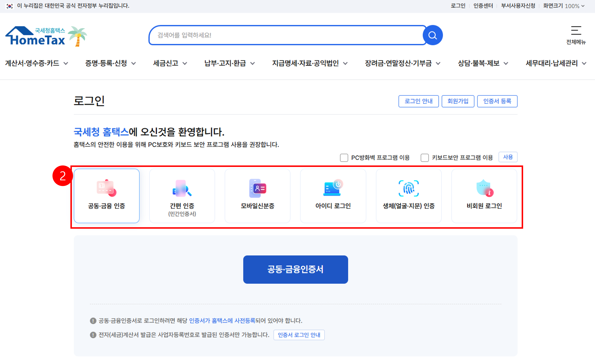Click the blue search magnifier button
Viewport: 595px width, 364px height.
[x=432, y=35]
